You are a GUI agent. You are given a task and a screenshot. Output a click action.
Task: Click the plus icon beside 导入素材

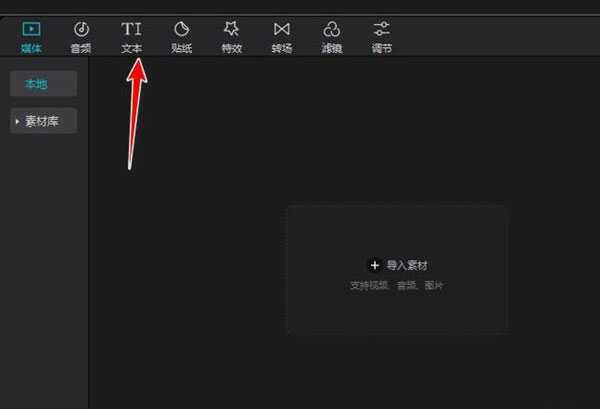pyautogui.click(x=375, y=265)
